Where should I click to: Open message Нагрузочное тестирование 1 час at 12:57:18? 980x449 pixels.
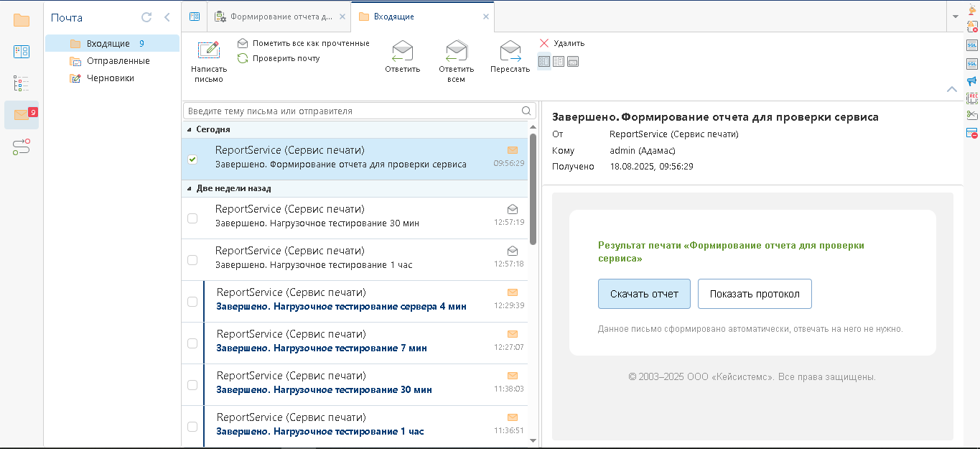click(x=355, y=260)
